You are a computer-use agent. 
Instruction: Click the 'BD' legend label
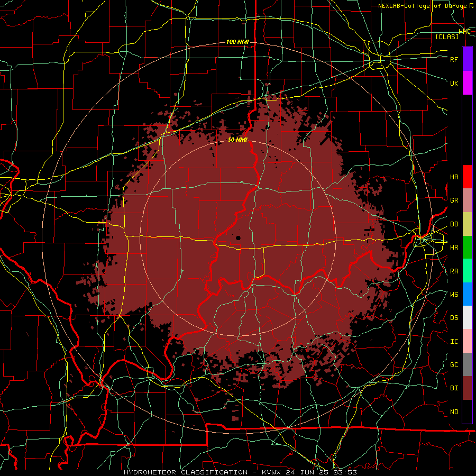[454, 224]
